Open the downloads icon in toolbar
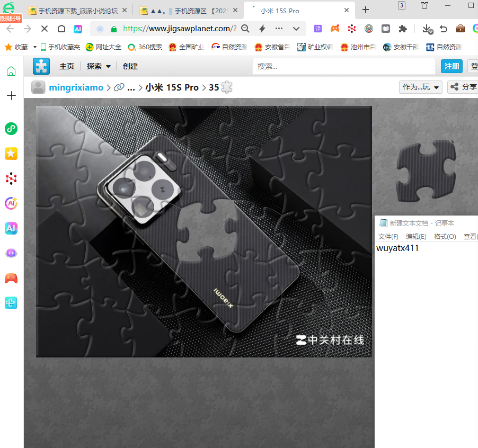This screenshot has width=478, height=448. coord(428,29)
